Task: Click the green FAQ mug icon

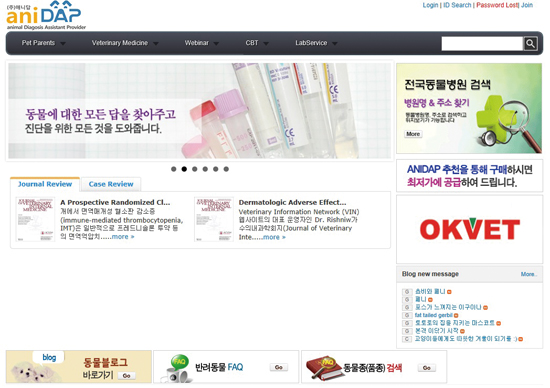Action: (x=177, y=368)
